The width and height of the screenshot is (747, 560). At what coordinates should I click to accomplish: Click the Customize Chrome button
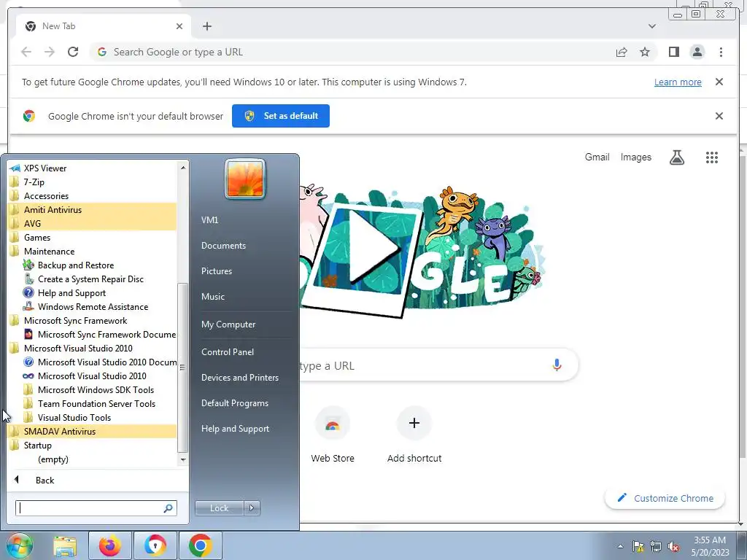(665, 498)
